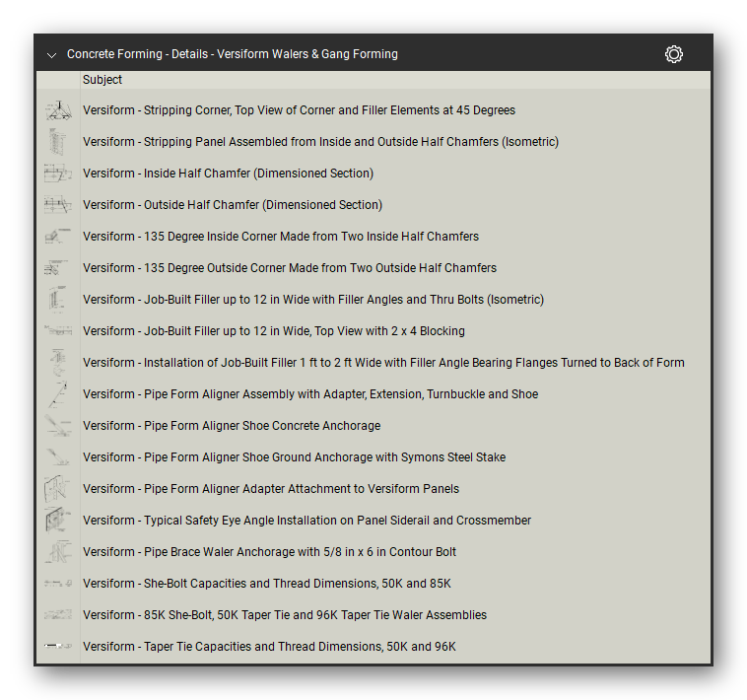
Task: Open thumbnail for Typical Safety Eye Angle
Action: coord(58,520)
